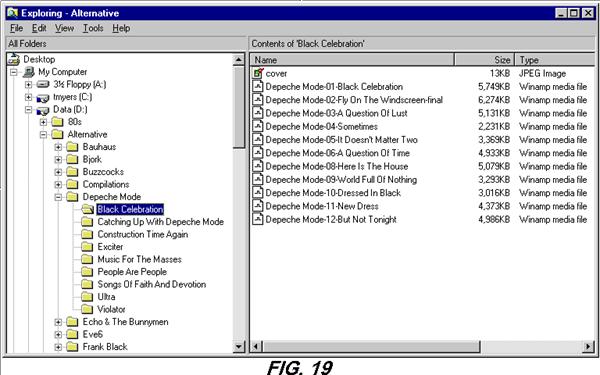The height and width of the screenshot is (375, 600).
Task: Select the cover JPEG image file icon
Action: pyautogui.click(x=258, y=73)
